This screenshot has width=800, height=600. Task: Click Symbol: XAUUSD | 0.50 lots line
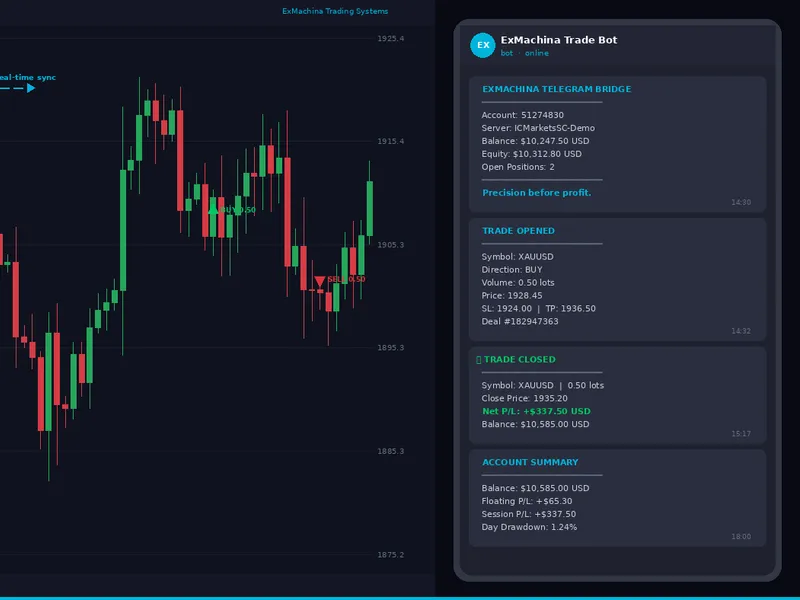point(542,385)
